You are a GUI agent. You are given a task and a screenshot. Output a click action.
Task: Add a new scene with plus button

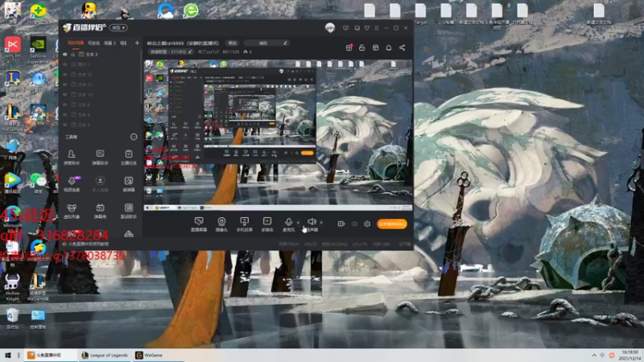coord(137,43)
